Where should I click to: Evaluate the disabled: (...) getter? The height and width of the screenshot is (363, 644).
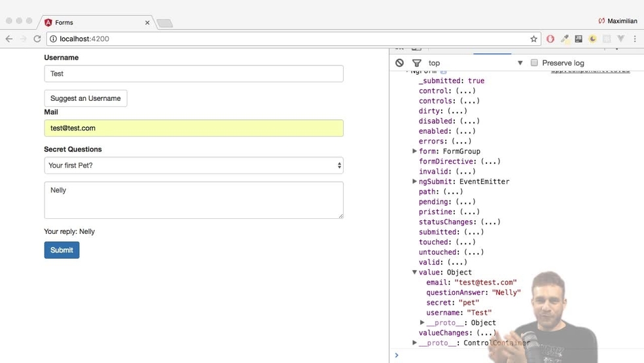pyautogui.click(x=469, y=121)
